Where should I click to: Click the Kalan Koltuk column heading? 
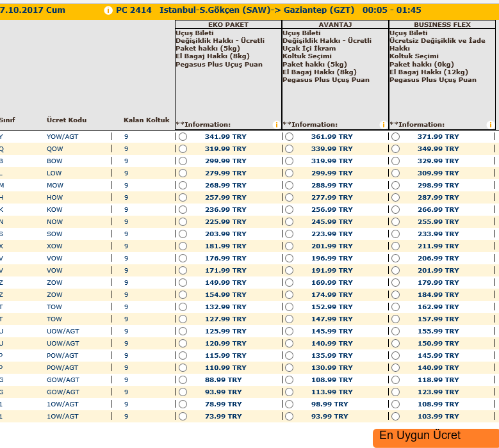pos(147,120)
